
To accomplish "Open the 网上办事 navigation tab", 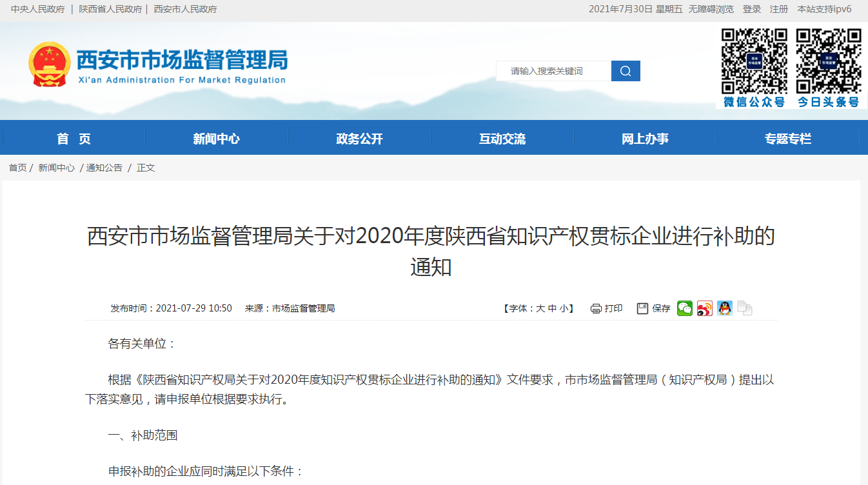I will (x=645, y=138).
